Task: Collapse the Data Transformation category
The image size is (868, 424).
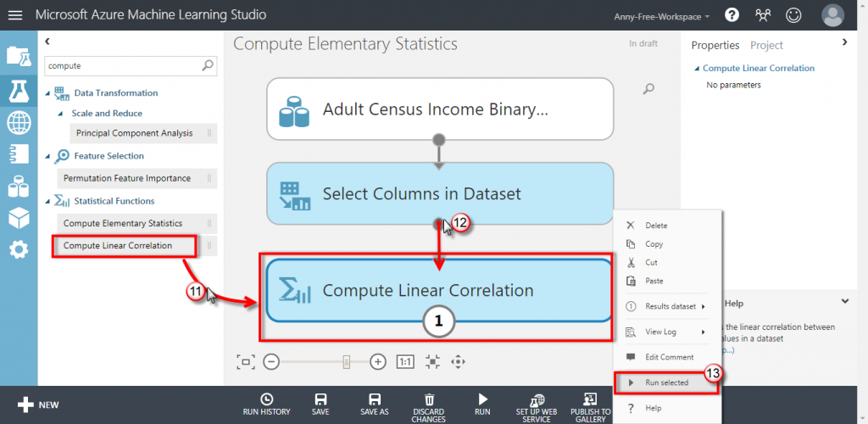Action: pos(48,93)
